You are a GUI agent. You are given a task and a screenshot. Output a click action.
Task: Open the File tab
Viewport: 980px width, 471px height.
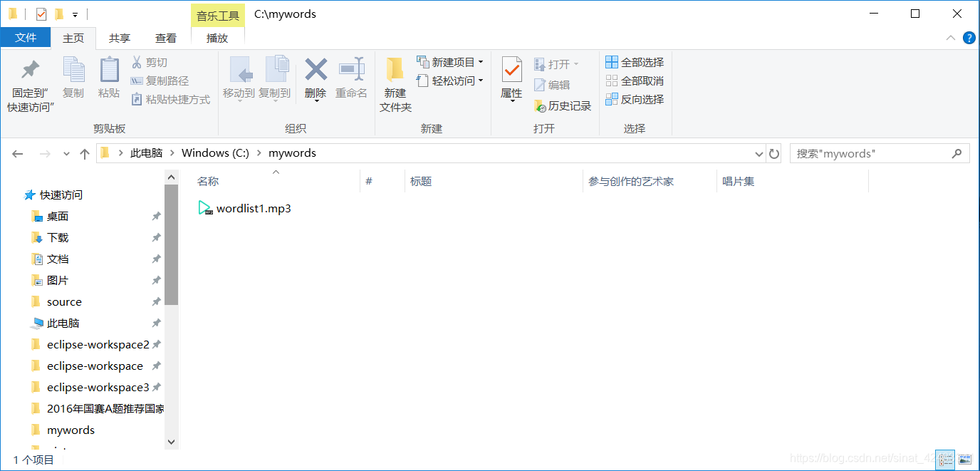point(26,38)
